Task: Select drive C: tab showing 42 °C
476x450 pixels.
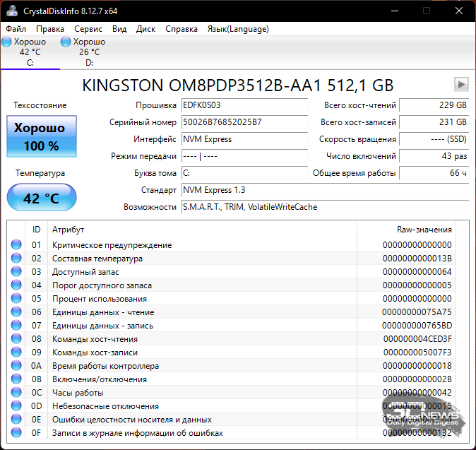Action: point(30,52)
